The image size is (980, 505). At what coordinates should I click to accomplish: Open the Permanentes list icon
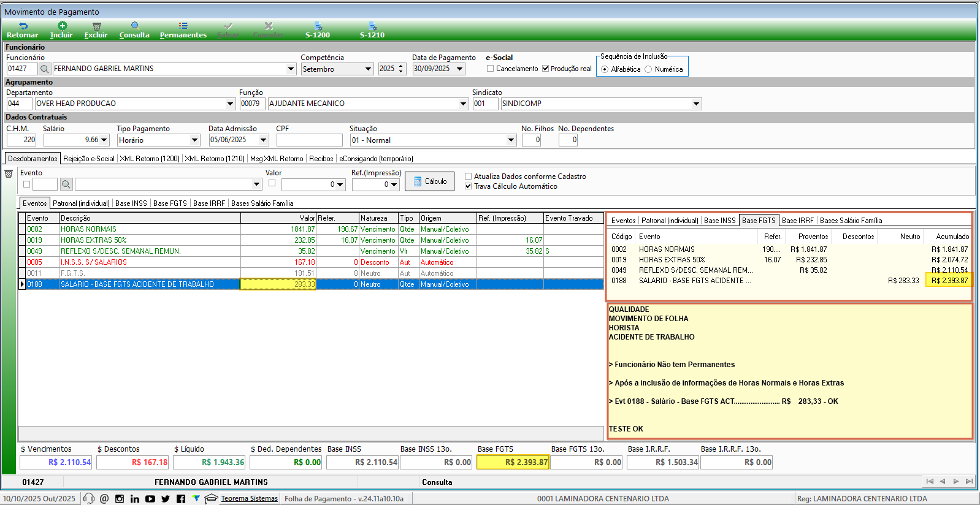click(x=183, y=26)
